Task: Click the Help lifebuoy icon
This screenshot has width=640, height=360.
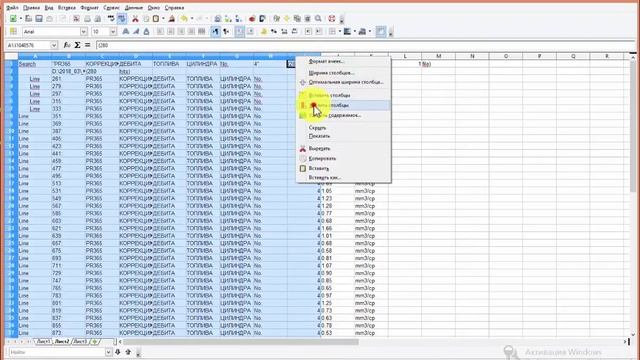Action: click(331, 19)
